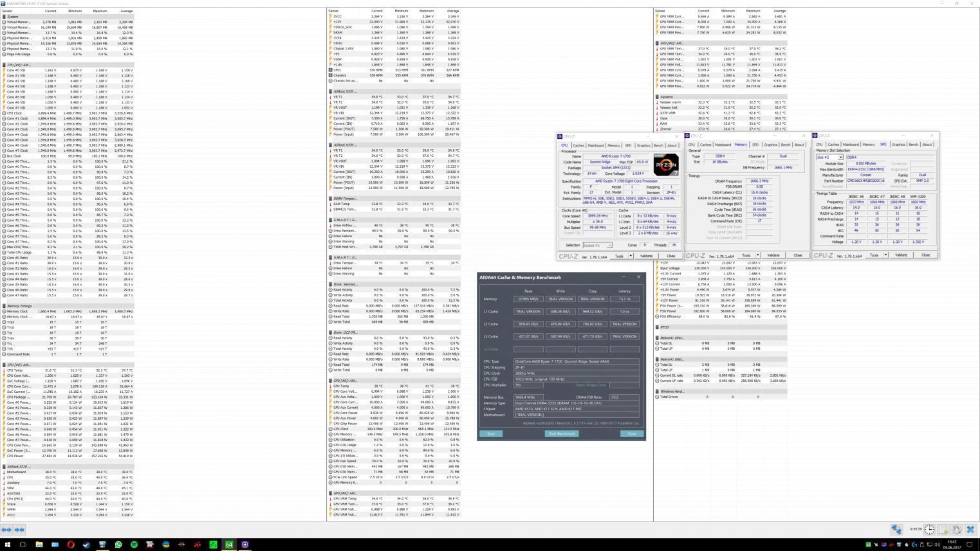Click Validate in CPU-Z SPD window
Image resolution: width=980 pixels, height=551 pixels.
click(901, 255)
